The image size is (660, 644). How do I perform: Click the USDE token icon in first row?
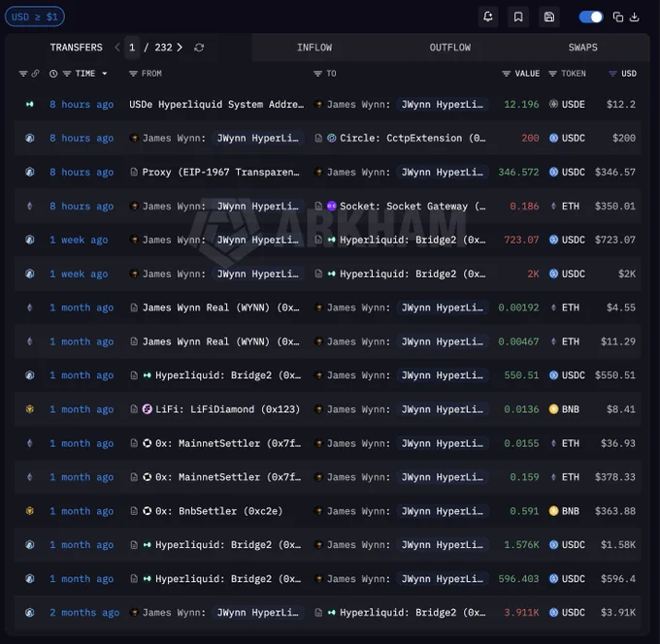[x=553, y=104]
